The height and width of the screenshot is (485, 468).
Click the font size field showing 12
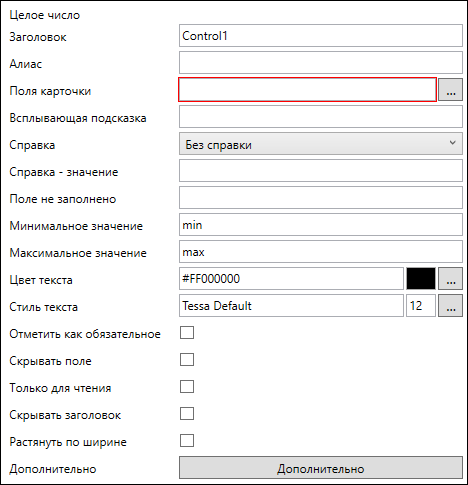coord(421,305)
